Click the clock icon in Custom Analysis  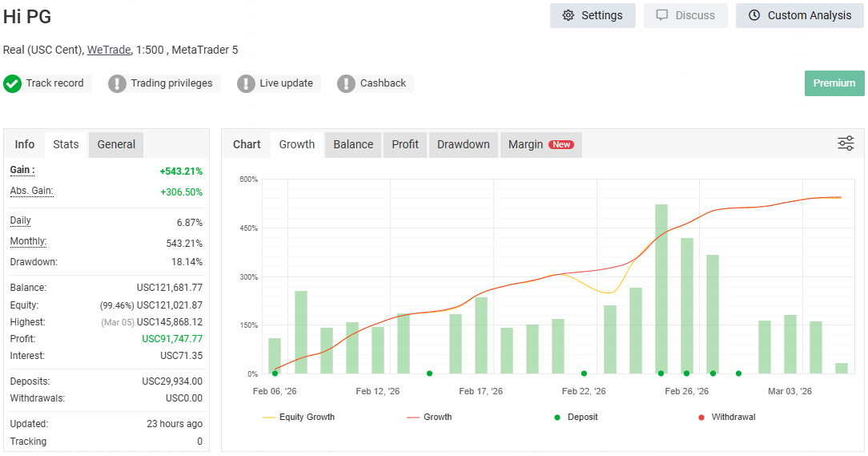pos(754,15)
